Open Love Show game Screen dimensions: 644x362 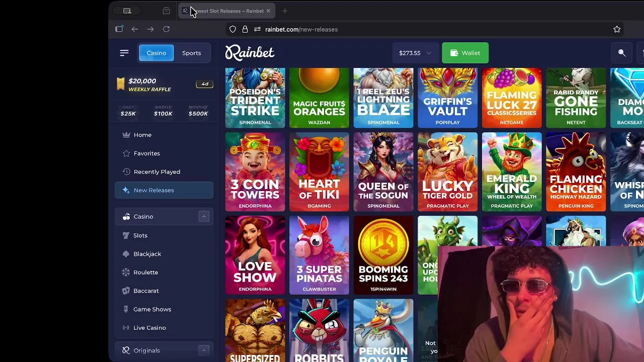click(x=255, y=255)
